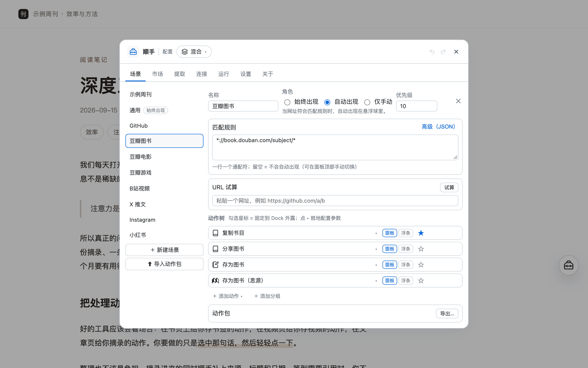Remove the 豆瓣图书 scene using the X icon
588x368 pixels.
tap(458, 101)
